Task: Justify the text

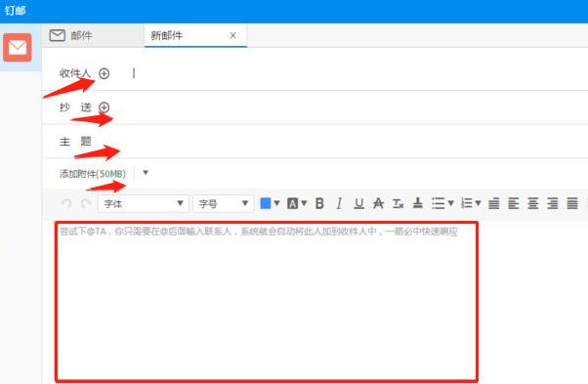Action: pyautogui.click(x=571, y=203)
